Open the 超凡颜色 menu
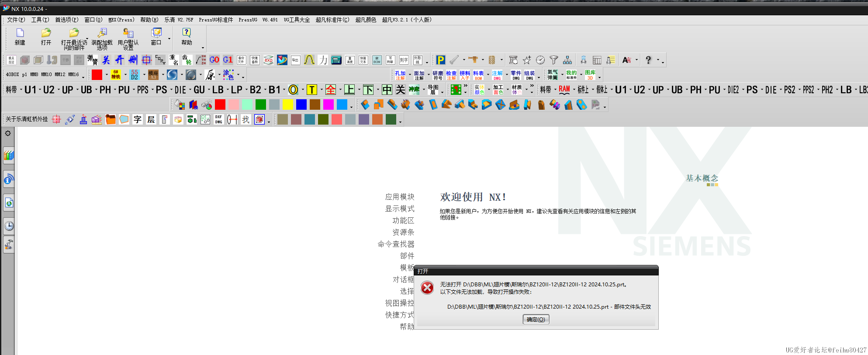The height and width of the screenshot is (355, 868). click(366, 20)
